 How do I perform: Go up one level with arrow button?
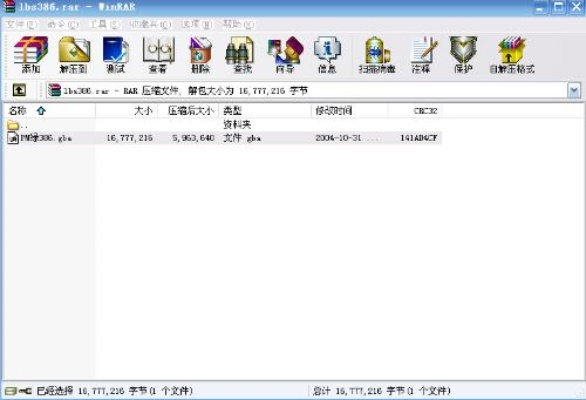click(19, 90)
